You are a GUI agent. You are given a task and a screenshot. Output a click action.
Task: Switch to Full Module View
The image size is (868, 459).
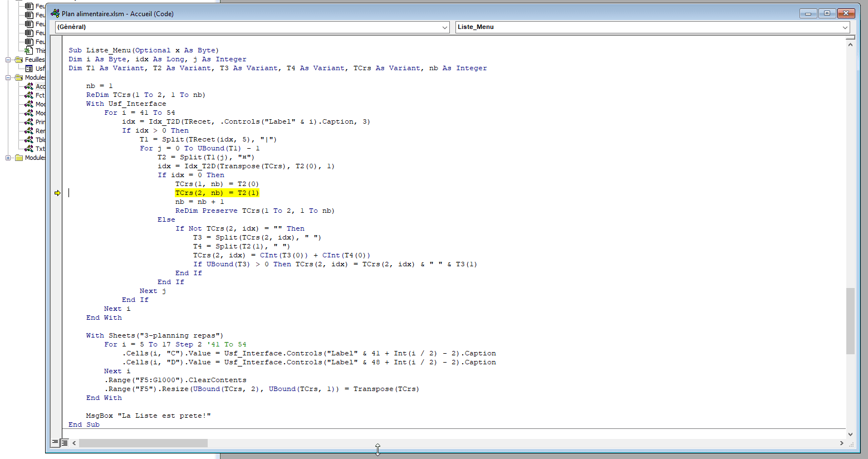pos(65,443)
